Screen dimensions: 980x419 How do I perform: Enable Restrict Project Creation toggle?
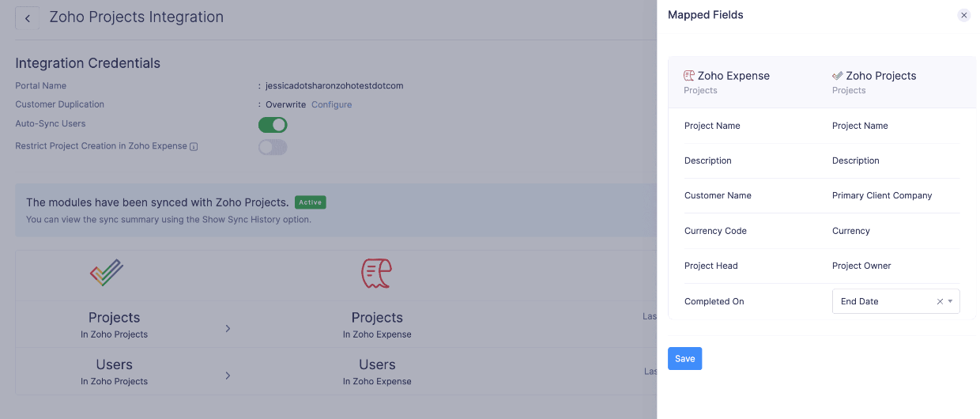(x=273, y=147)
